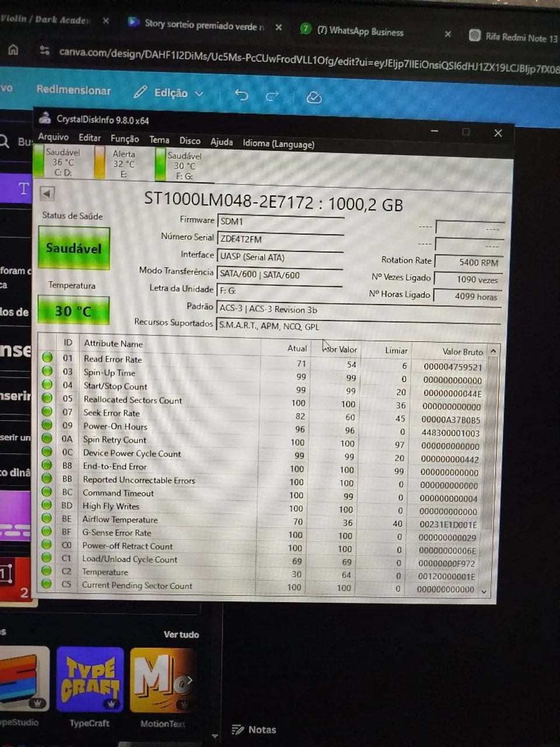Click the status icon for High Fly Writes
Image resolution: width=560 pixels, height=747 pixels.
(x=47, y=505)
